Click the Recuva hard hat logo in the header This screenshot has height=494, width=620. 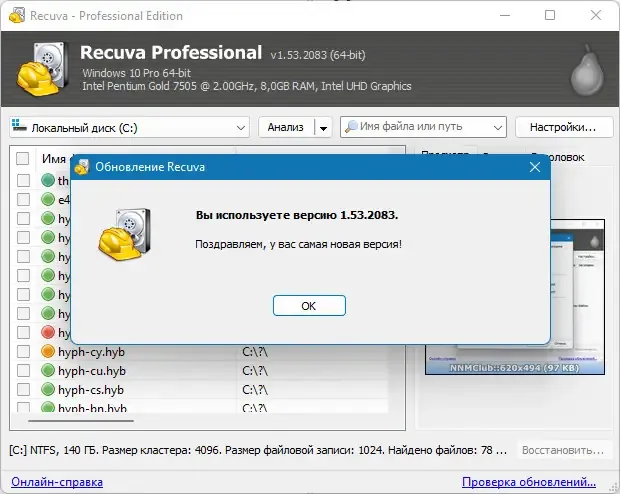pos(41,69)
